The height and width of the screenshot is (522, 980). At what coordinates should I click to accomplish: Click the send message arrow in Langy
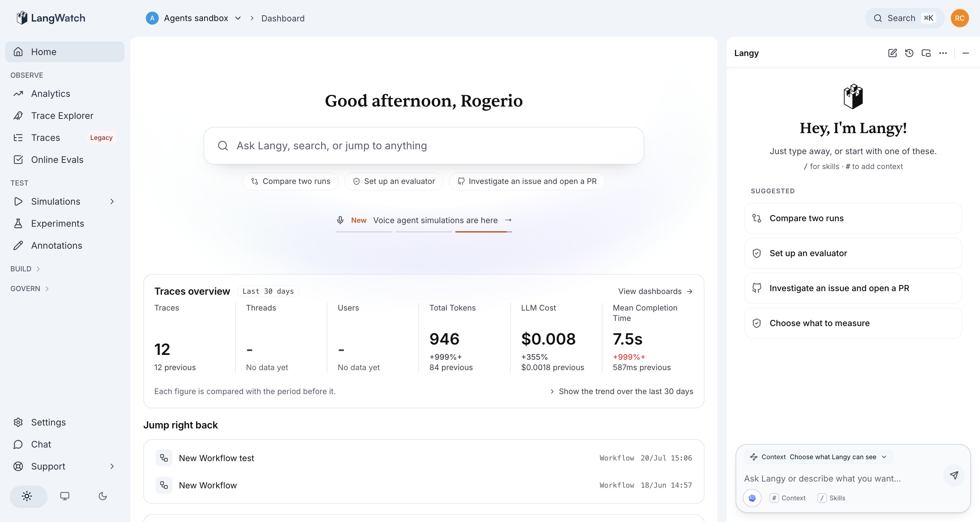click(x=954, y=475)
